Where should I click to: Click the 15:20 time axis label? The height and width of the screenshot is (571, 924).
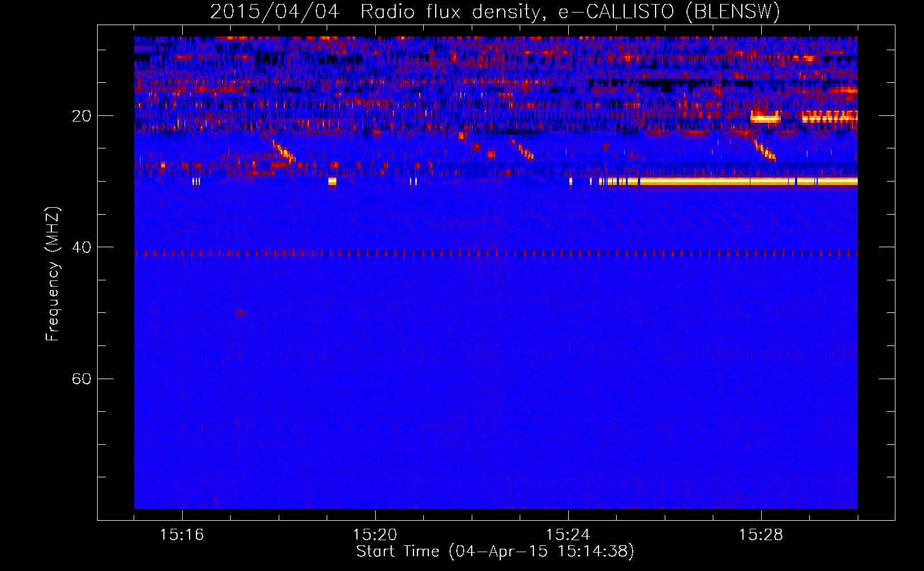[x=375, y=535]
